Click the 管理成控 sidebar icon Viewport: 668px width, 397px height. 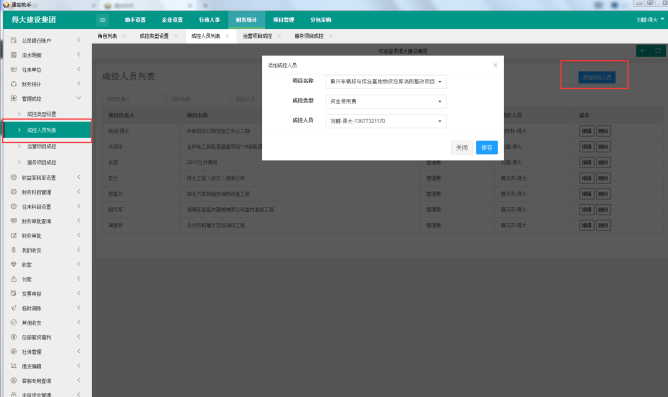pos(14,98)
